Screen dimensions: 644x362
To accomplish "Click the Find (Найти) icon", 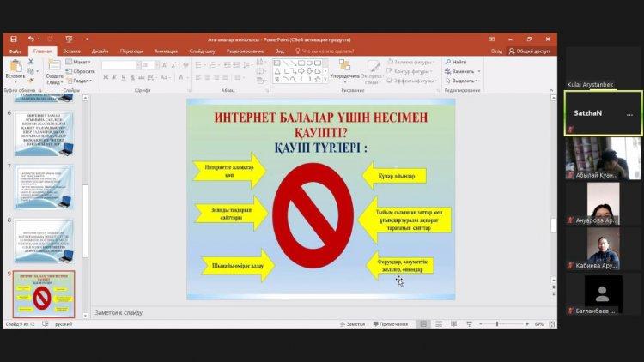I will [457, 62].
